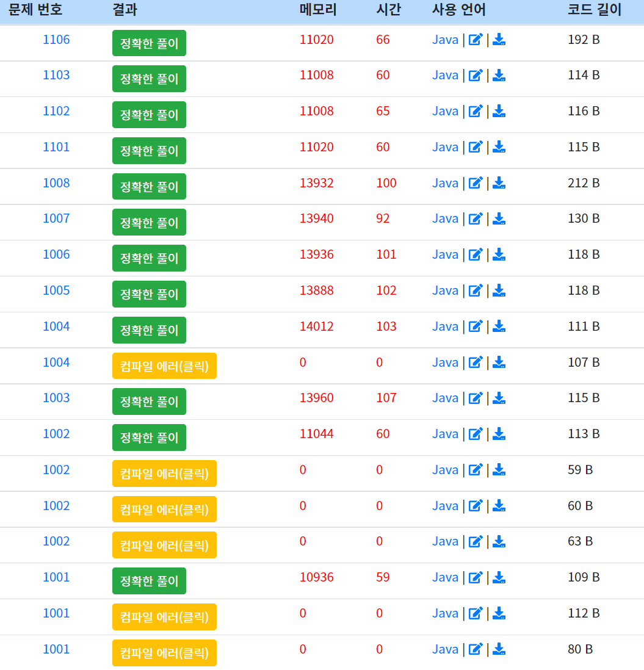This screenshot has height=670, width=644.
Task: Edit the submission for problem 1005
Action: [476, 290]
